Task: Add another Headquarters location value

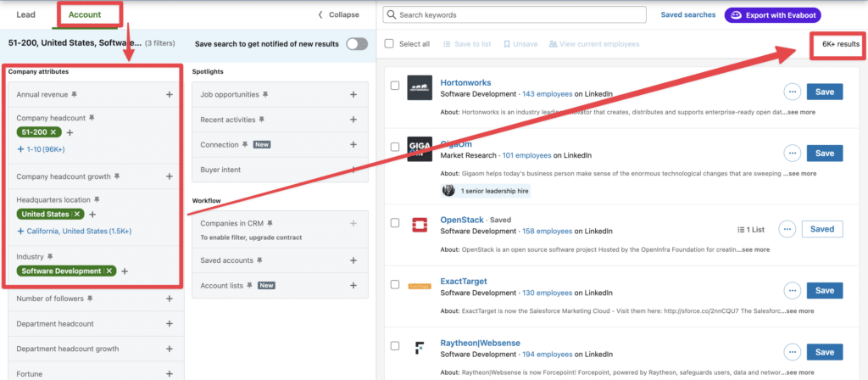Action: click(92, 214)
